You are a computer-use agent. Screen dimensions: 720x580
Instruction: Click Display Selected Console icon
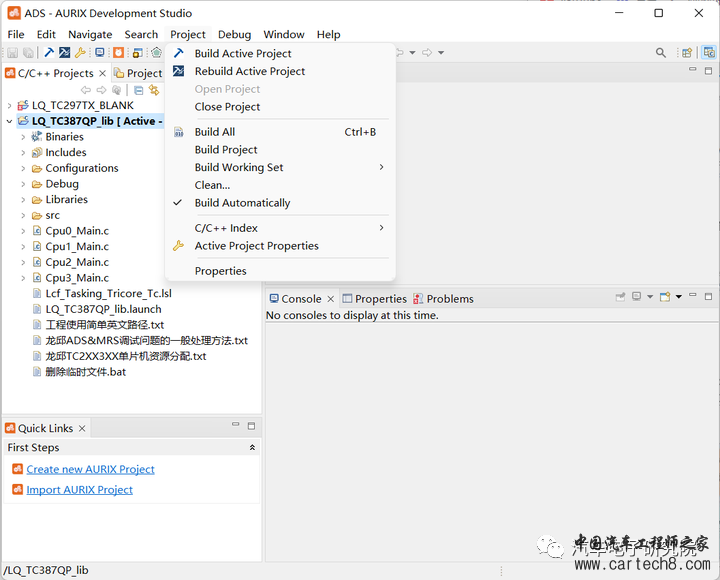[x=636, y=297]
